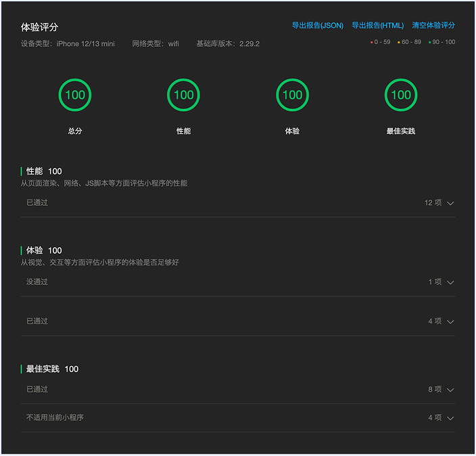Click the 已通过 row label under 体验
Viewport: 476px width, 456px height.
pyautogui.click(x=37, y=321)
